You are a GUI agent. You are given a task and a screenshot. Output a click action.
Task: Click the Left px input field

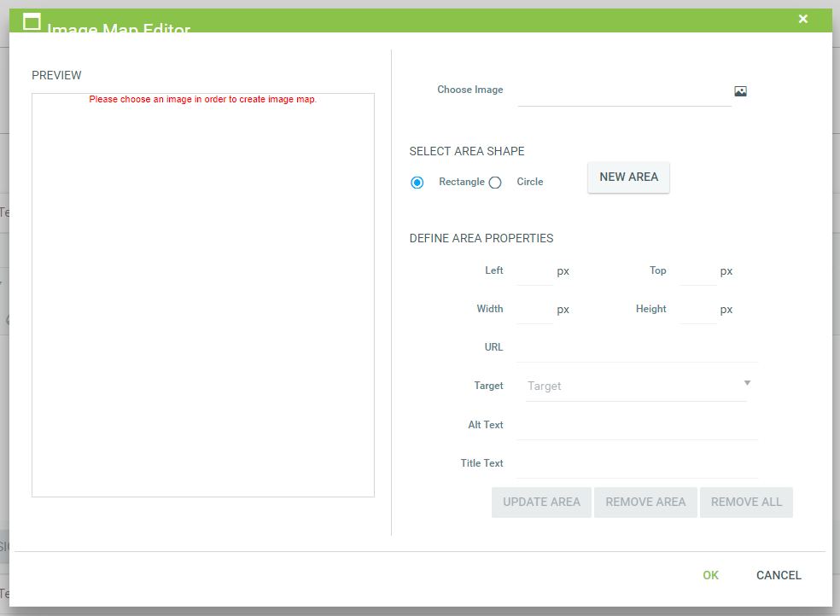click(534, 272)
